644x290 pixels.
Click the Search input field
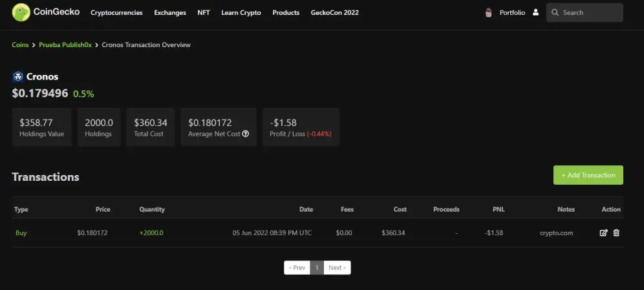point(585,13)
